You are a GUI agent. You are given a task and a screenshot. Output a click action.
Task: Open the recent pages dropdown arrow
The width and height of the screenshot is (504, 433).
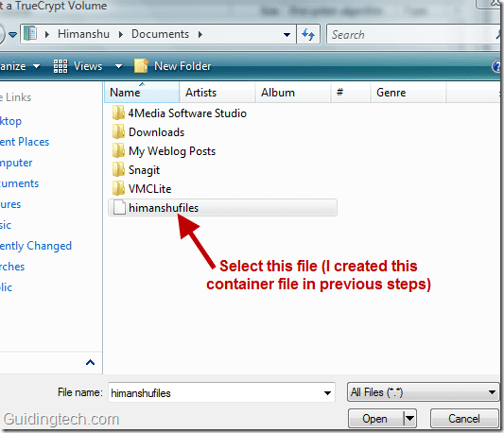(x=12, y=34)
